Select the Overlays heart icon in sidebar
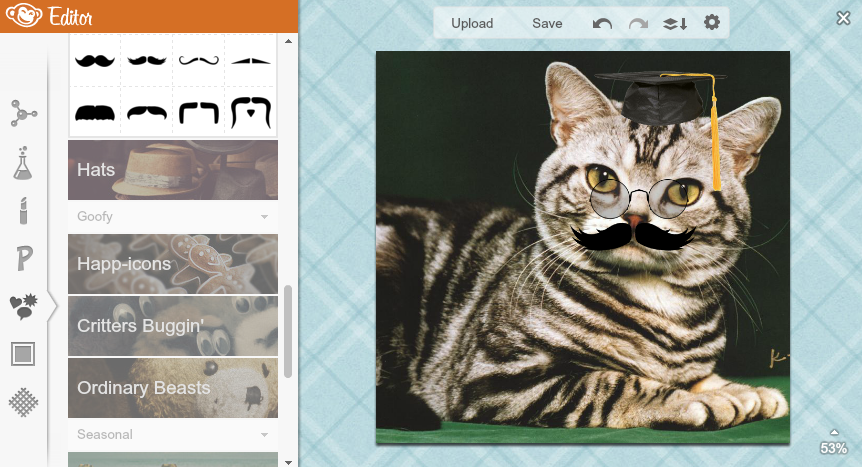 point(23,306)
